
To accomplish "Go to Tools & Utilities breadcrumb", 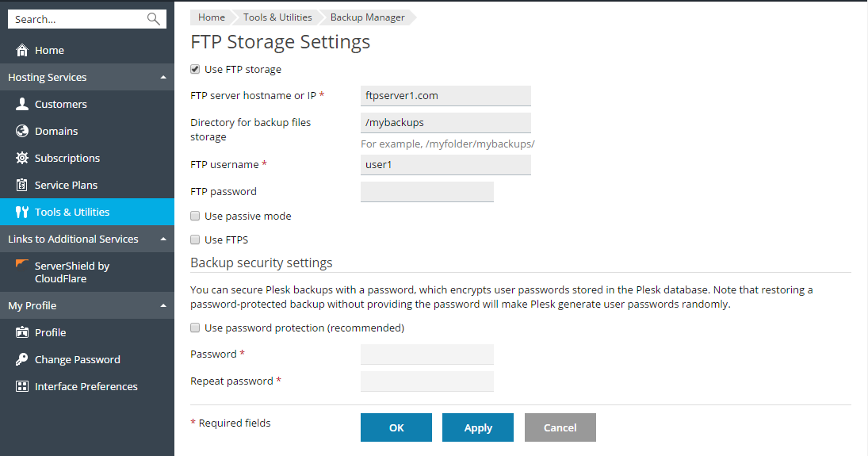I will (x=277, y=17).
